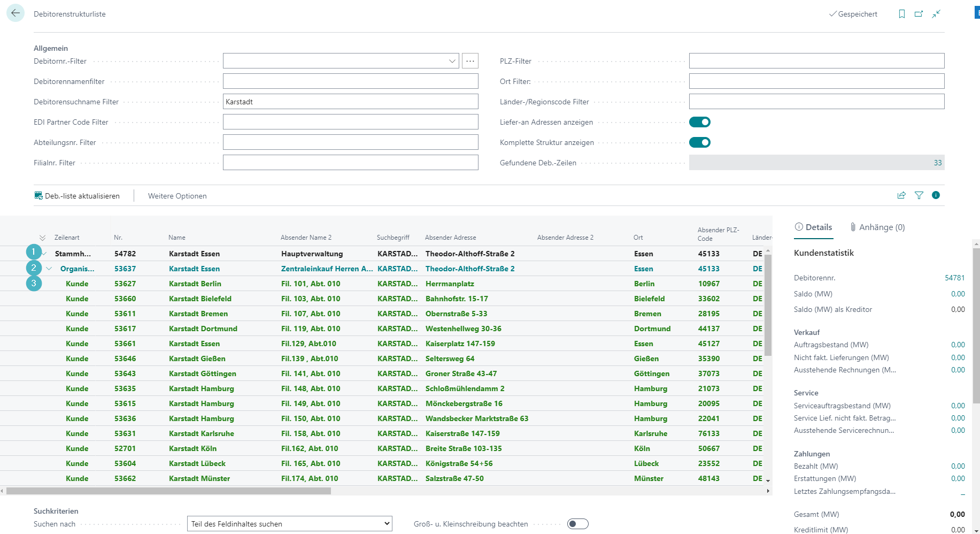Switch to the Anhänge (0) tab
The width and height of the screenshot is (980, 534).
tap(877, 227)
